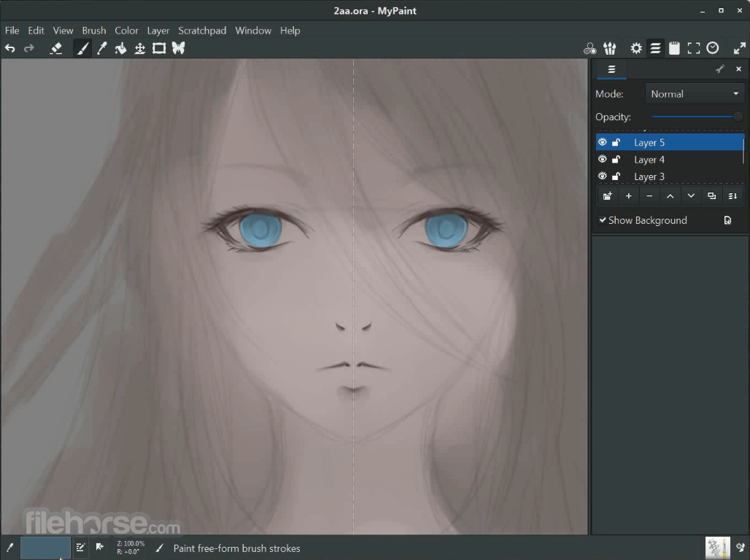Select the freehand brush tool
750x560 pixels.
click(82, 48)
